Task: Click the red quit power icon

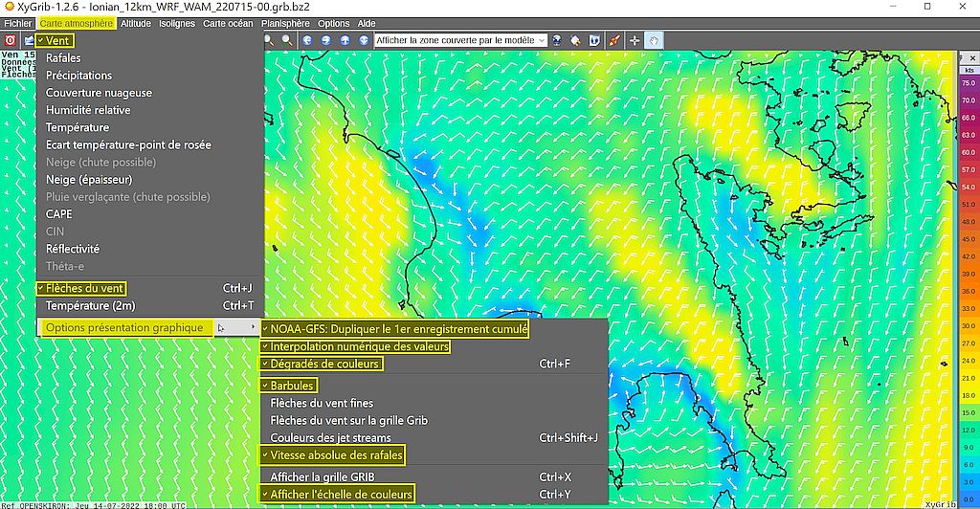Action: point(11,41)
